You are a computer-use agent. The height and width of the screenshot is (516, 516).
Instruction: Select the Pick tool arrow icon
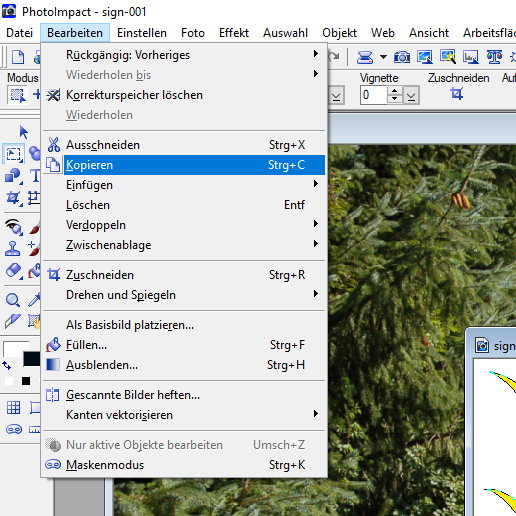23,132
